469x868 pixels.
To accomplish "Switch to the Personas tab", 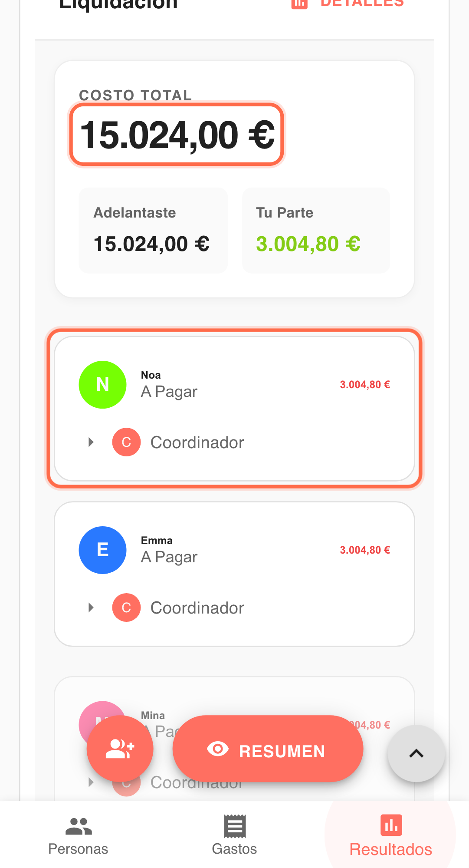I will [x=78, y=835].
